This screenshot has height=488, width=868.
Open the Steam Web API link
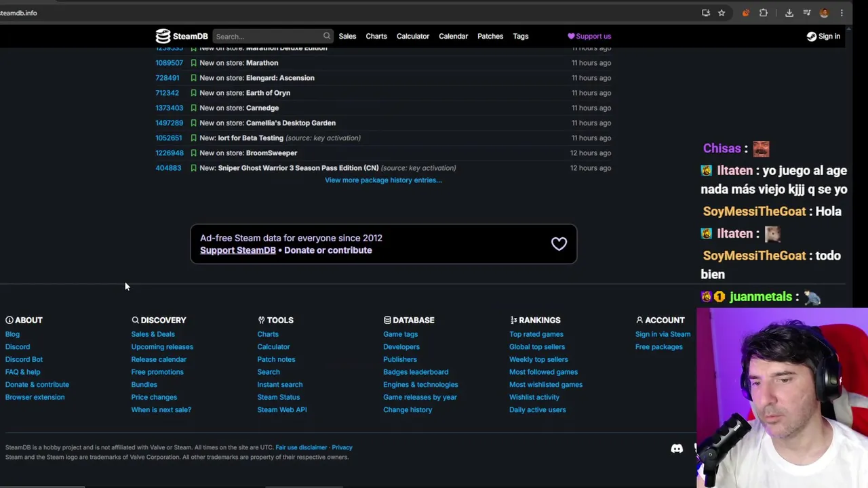pyautogui.click(x=282, y=410)
